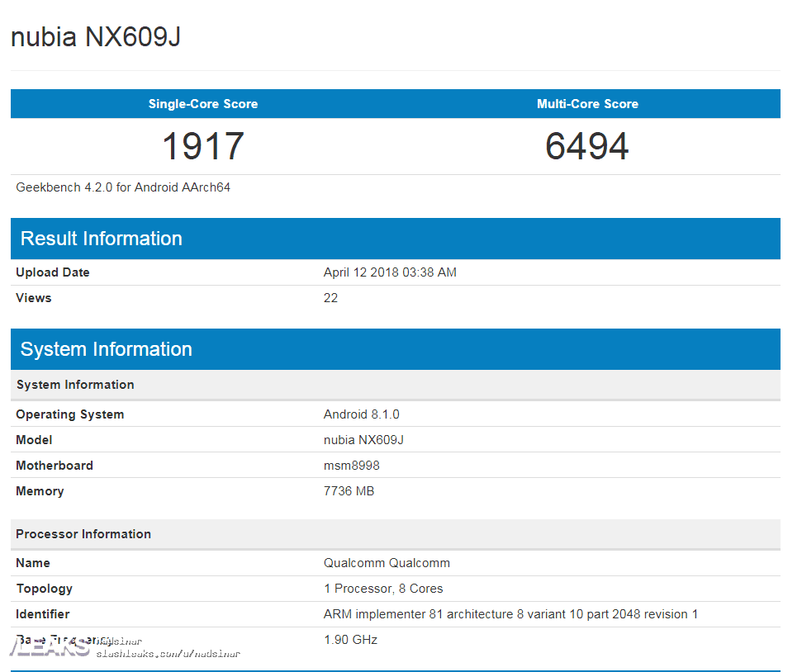Screen dimensions: 802x672
Task: Click the 'Topology' row label
Action: click(x=45, y=589)
